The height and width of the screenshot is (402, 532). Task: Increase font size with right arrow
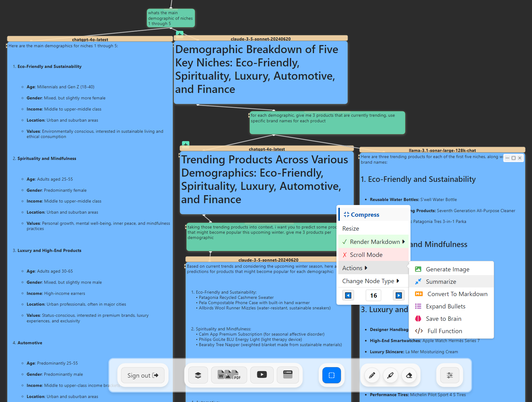click(399, 295)
